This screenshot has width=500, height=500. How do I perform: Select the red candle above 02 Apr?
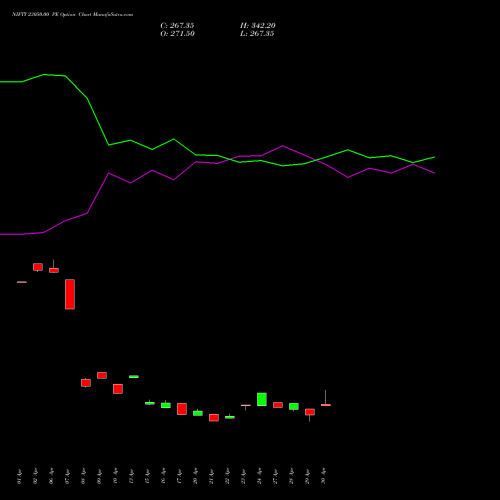38,267
